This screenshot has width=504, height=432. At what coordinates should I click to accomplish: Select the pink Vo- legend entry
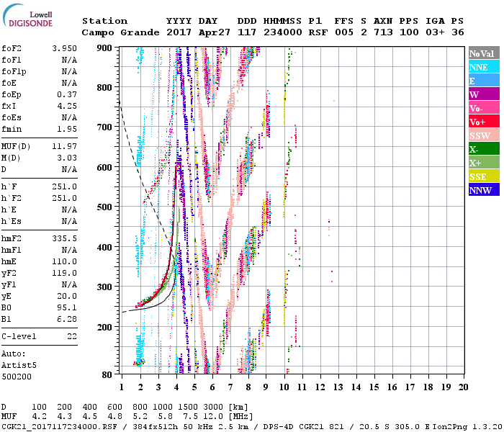[x=483, y=108]
